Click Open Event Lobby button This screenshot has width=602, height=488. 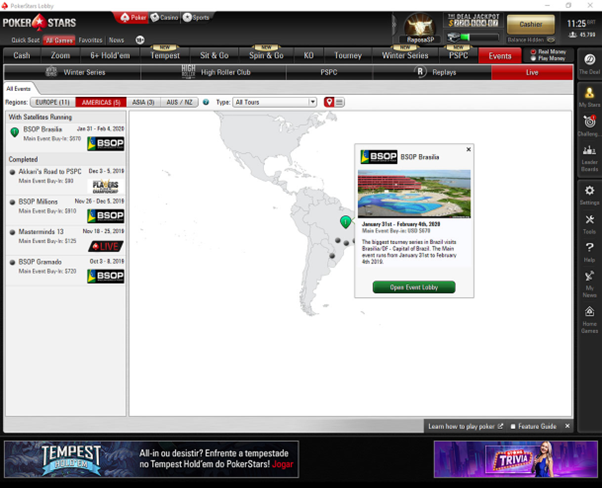pos(414,287)
